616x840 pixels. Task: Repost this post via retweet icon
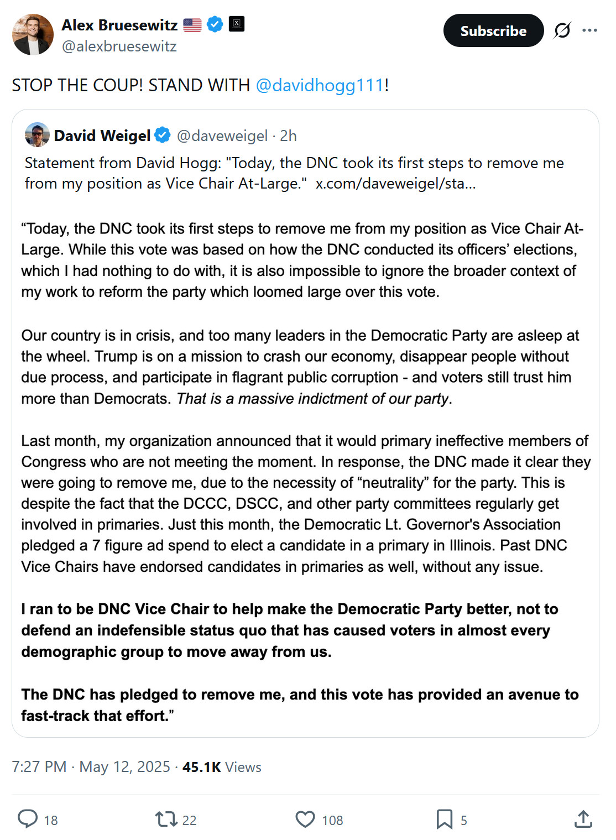tap(166, 819)
